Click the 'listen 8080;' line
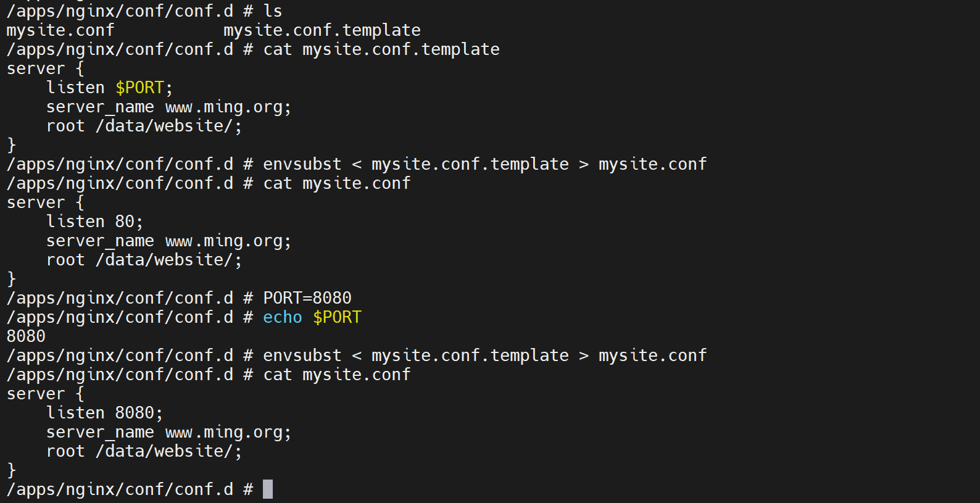The width and height of the screenshot is (980, 503). pyautogui.click(x=104, y=413)
